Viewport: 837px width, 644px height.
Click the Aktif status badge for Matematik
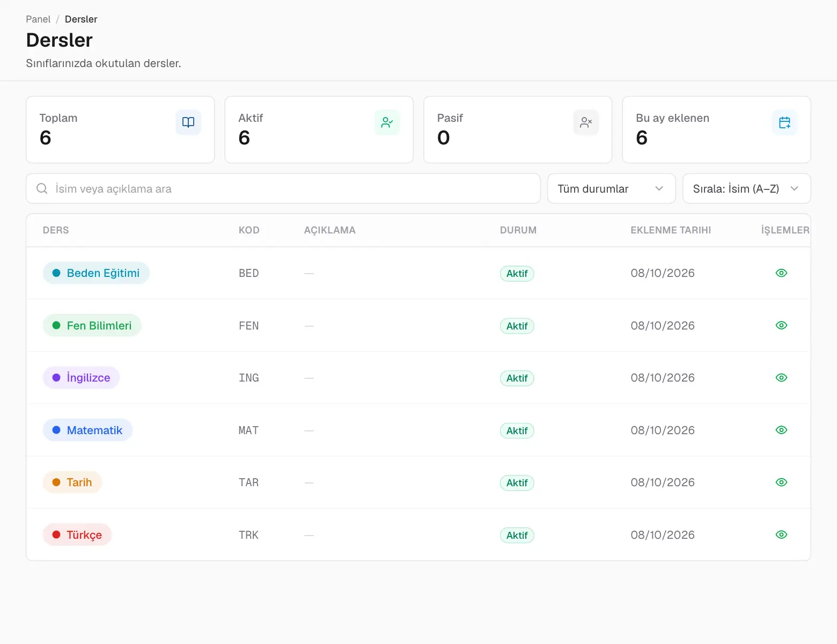pos(517,430)
